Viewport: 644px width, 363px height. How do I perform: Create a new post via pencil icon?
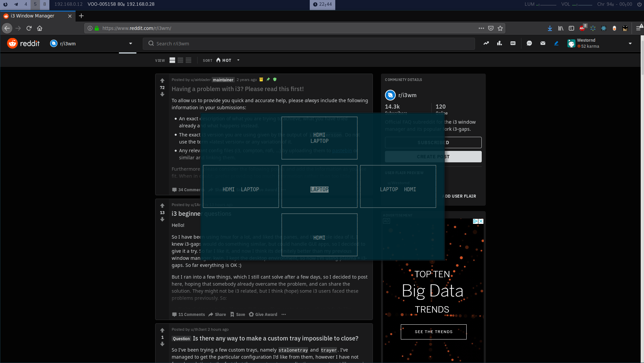click(x=556, y=43)
